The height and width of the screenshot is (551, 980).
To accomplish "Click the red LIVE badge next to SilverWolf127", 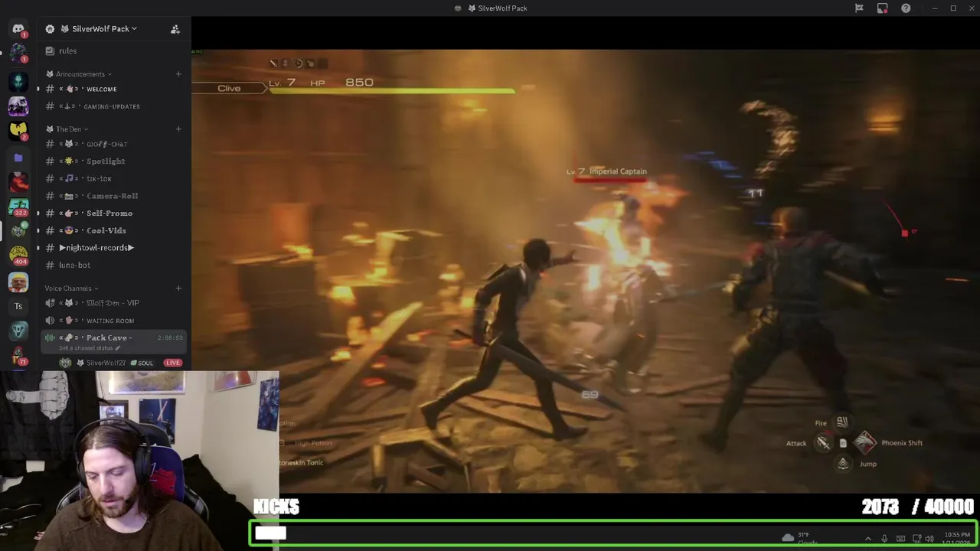I will pyautogui.click(x=173, y=363).
